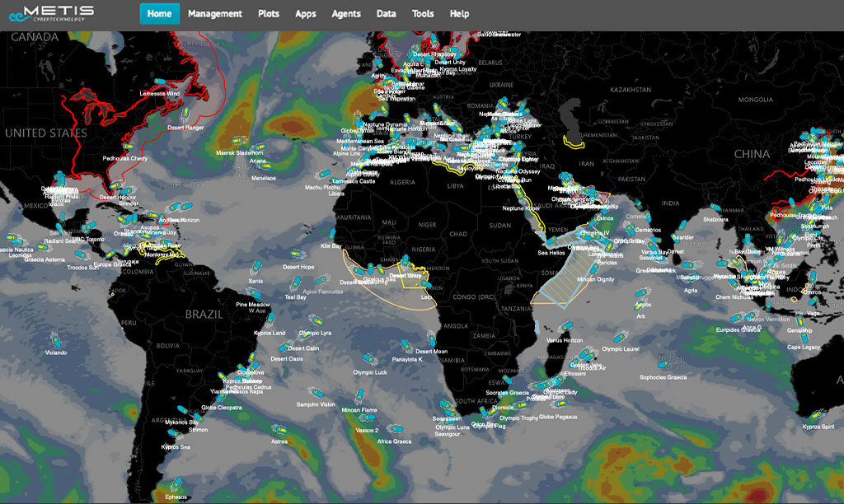This screenshot has height=504, width=844.
Task: Open the Plots menu
Action: pyautogui.click(x=269, y=14)
